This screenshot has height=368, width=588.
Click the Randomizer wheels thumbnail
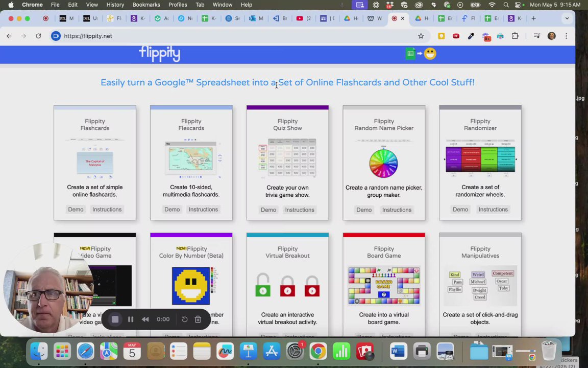tap(480, 158)
